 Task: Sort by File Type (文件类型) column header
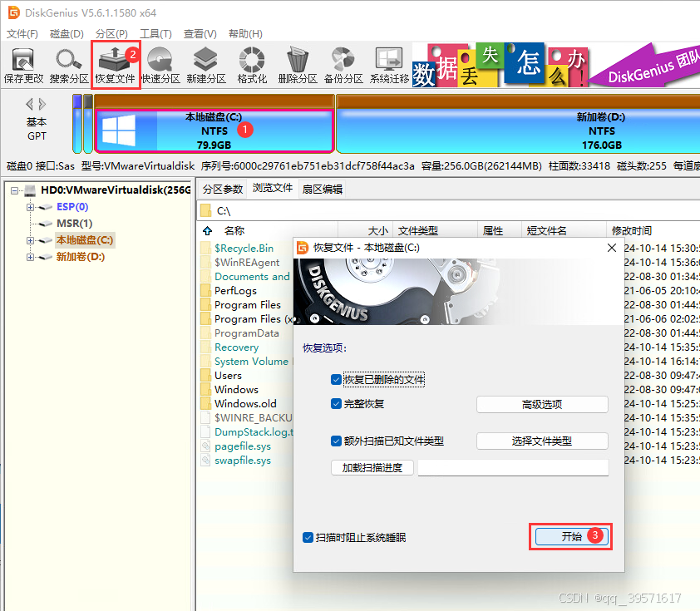coord(418,231)
